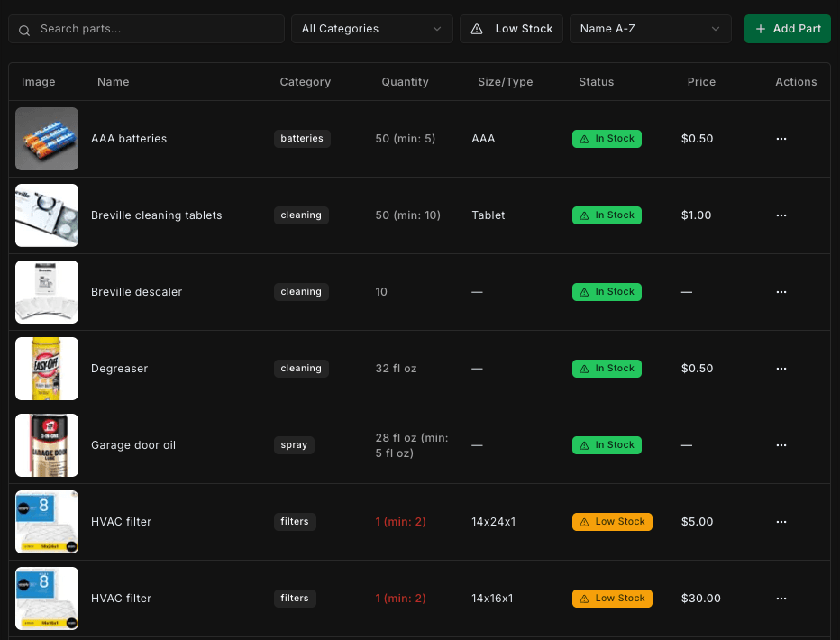
Task: Select the warning triangle on Low Stock filter
Action: point(477,28)
